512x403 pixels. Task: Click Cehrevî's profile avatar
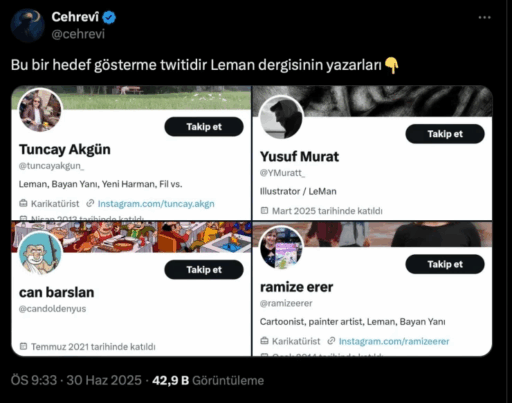coord(27,26)
